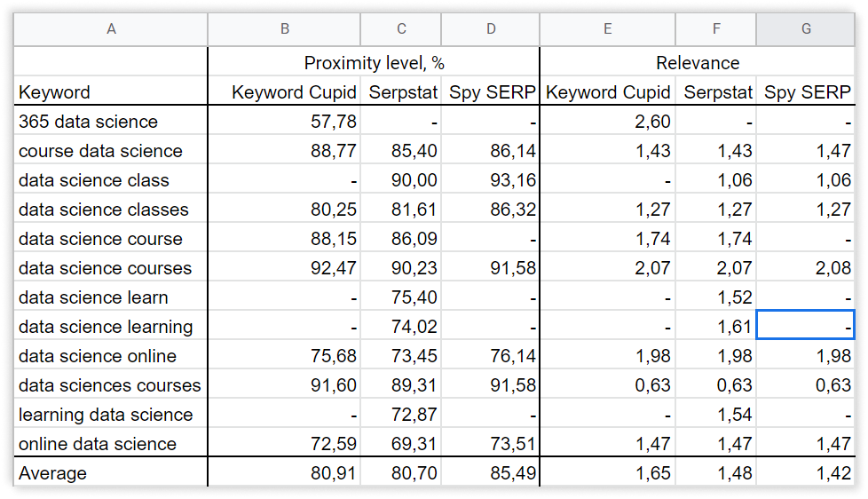868x499 pixels.
Task: Select column G header
Action: tap(805, 29)
